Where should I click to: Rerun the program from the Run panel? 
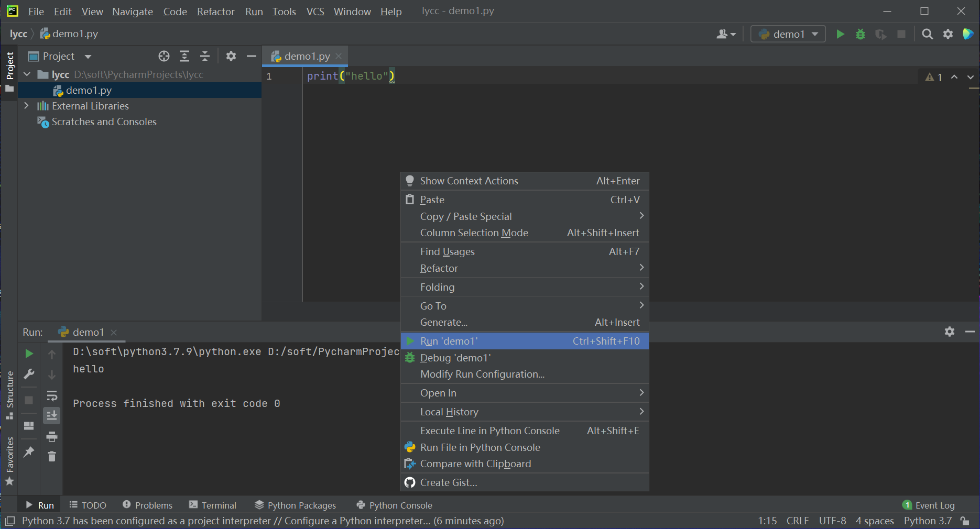click(x=29, y=354)
